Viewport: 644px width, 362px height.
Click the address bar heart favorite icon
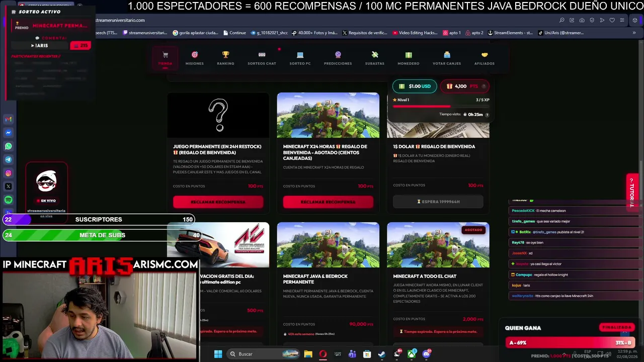(612, 20)
